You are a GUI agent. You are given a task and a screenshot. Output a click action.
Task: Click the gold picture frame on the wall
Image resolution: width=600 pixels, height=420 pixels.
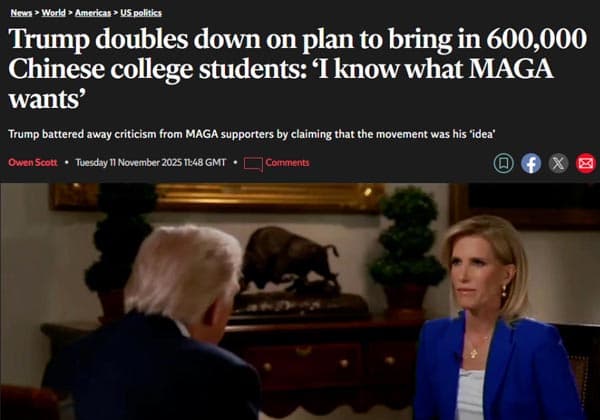[218, 198]
